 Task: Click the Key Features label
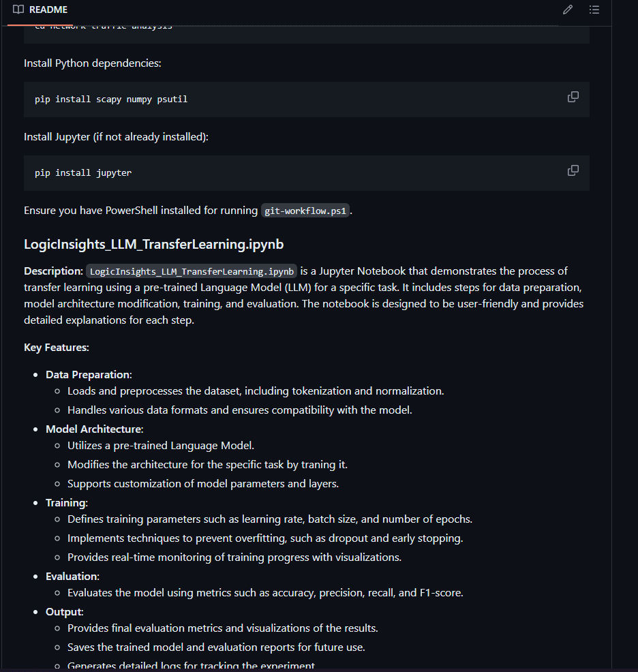[57, 348]
